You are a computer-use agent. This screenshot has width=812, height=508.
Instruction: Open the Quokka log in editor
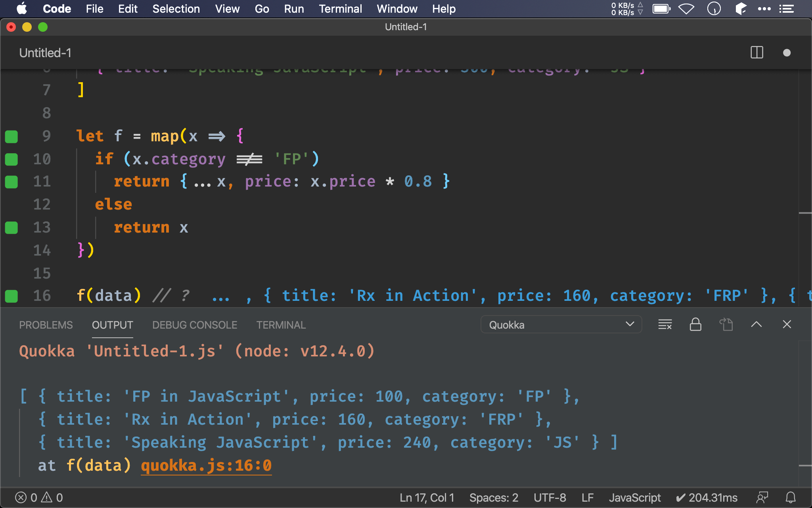[x=726, y=325]
